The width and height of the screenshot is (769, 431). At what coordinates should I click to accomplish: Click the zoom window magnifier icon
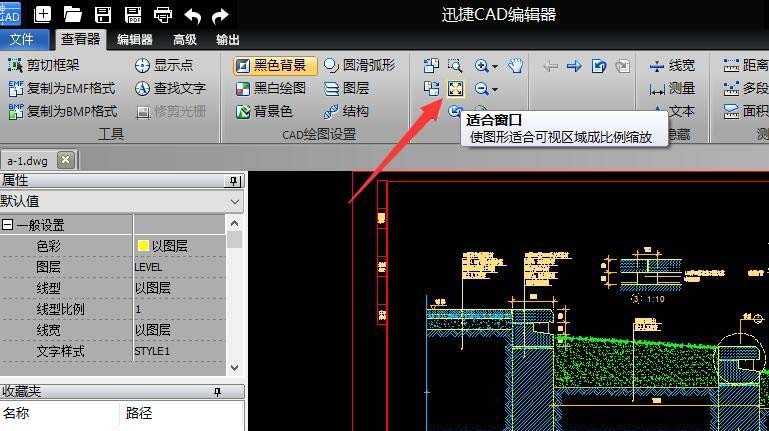click(455, 65)
